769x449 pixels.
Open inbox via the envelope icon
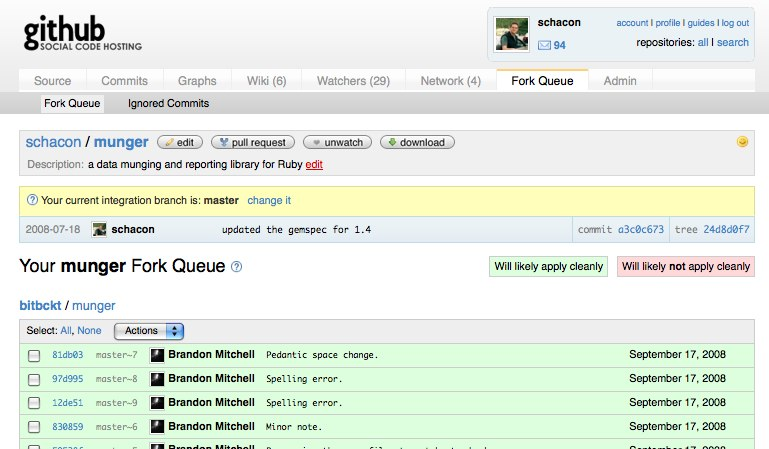click(544, 45)
